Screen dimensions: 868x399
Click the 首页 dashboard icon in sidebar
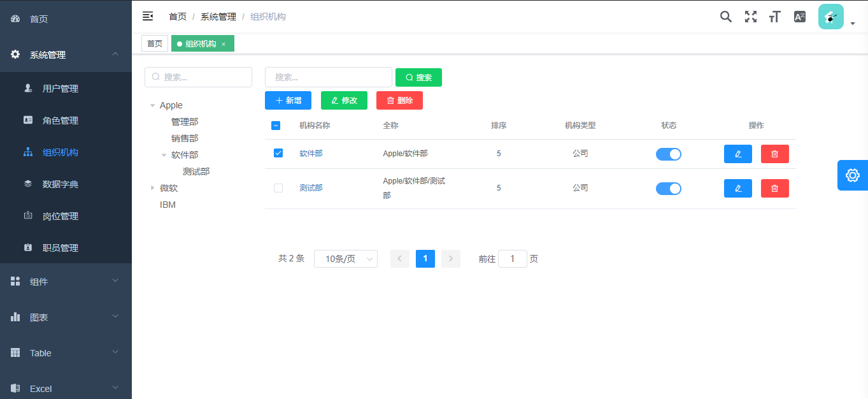15,19
